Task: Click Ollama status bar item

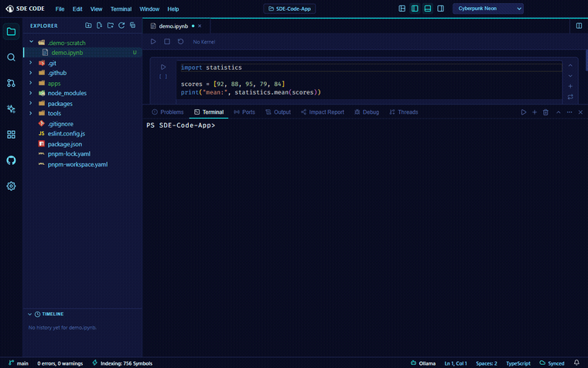Action: pyautogui.click(x=423, y=363)
